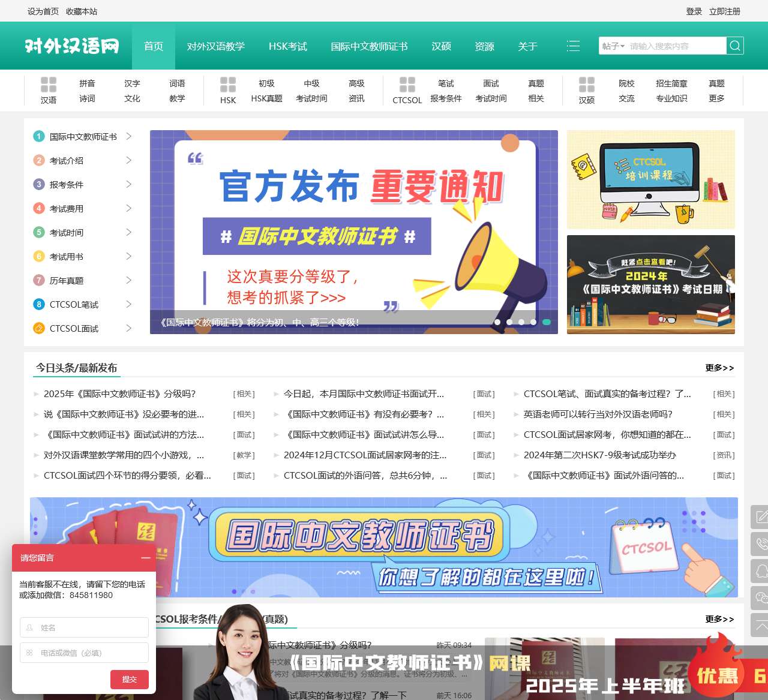Select the fourth carousel slide dot
This screenshot has height=700, width=768.
click(x=533, y=322)
